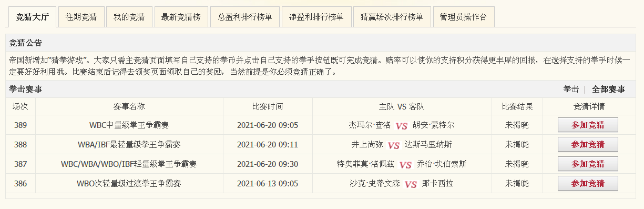This screenshot has width=644, height=209.
Task: Click VS icon between 杰玛尔·查洛 and 胡安·蒙特尔
Action: [402, 126]
